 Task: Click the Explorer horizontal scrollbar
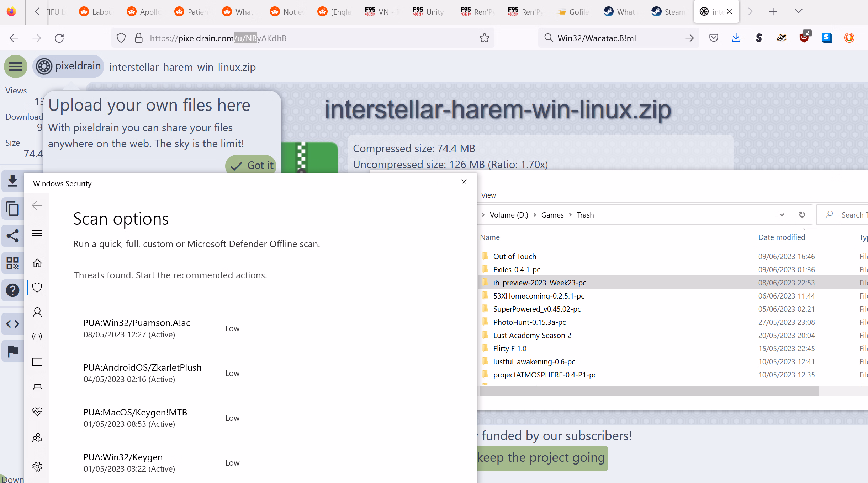[650, 391]
